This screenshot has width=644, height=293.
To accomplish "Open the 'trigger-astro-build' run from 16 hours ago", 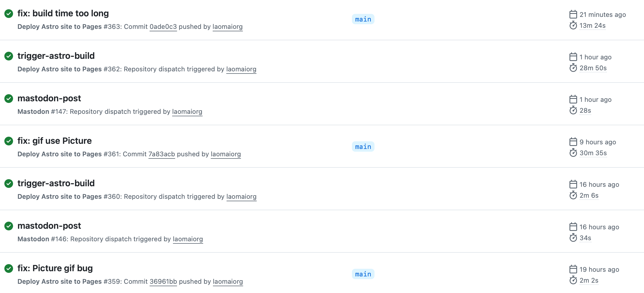I will tap(56, 183).
